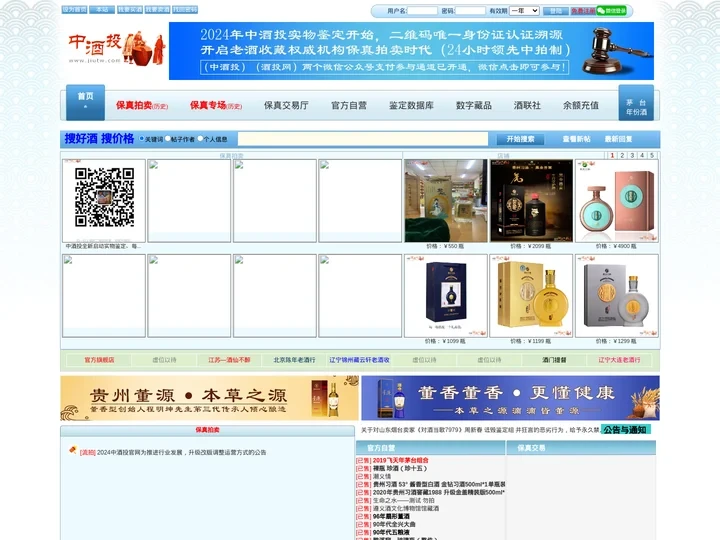The height and width of the screenshot is (540, 720).
Task: Click the 茅台年份酒 button
Action: click(x=636, y=103)
